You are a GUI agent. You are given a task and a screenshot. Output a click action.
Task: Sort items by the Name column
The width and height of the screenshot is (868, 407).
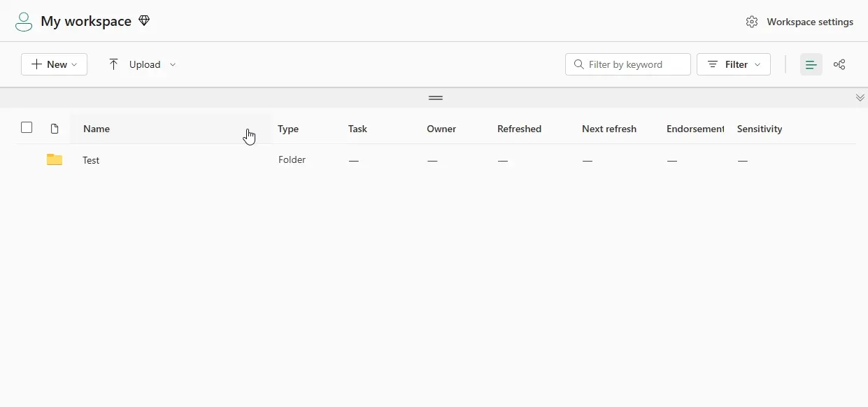pyautogui.click(x=97, y=129)
